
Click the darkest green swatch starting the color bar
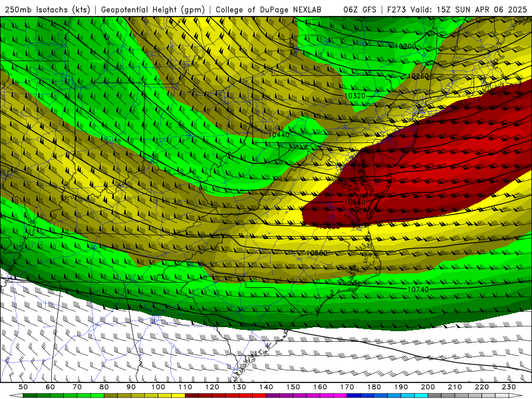coord(30,396)
